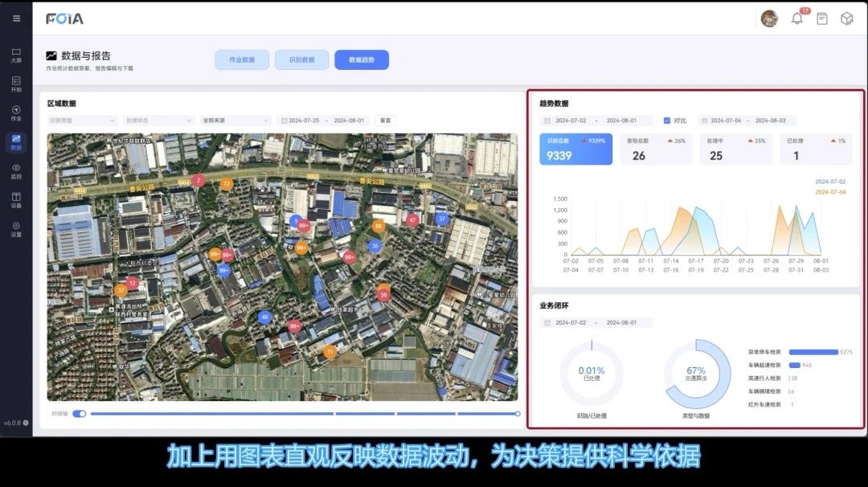This screenshot has height=487, width=868.
Task: Expand the 识别类型 dropdown
Action: coord(82,121)
